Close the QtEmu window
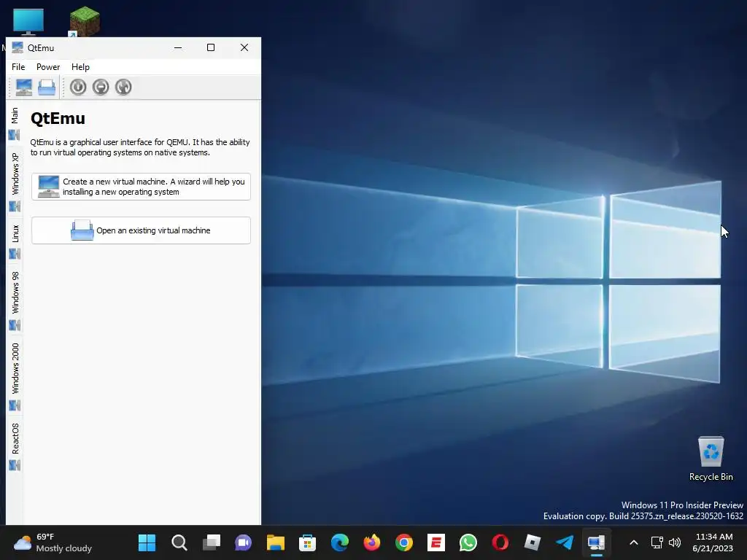The image size is (747, 560). pos(244,47)
